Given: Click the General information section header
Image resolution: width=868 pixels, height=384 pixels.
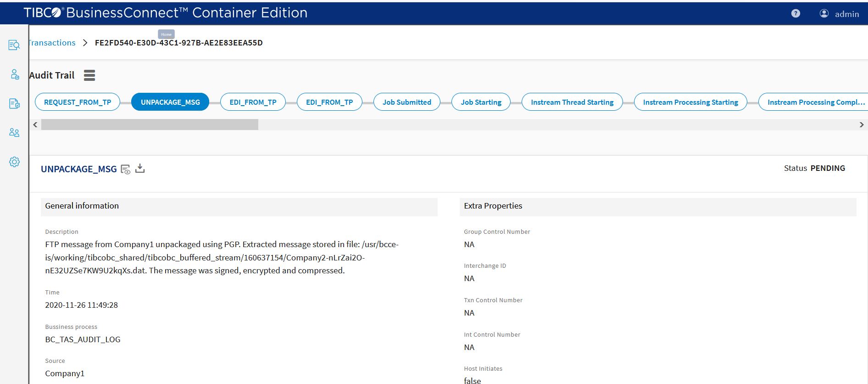Looking at the screenshot, I should 239,206.
